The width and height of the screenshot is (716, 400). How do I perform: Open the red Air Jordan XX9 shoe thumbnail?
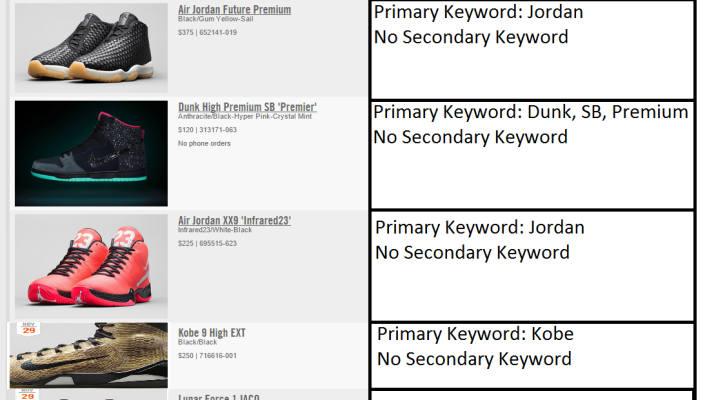tap(91, 265)
